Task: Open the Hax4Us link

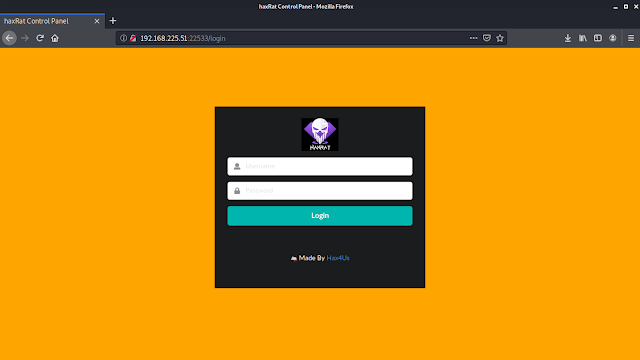Action: [x=338, y=258]
